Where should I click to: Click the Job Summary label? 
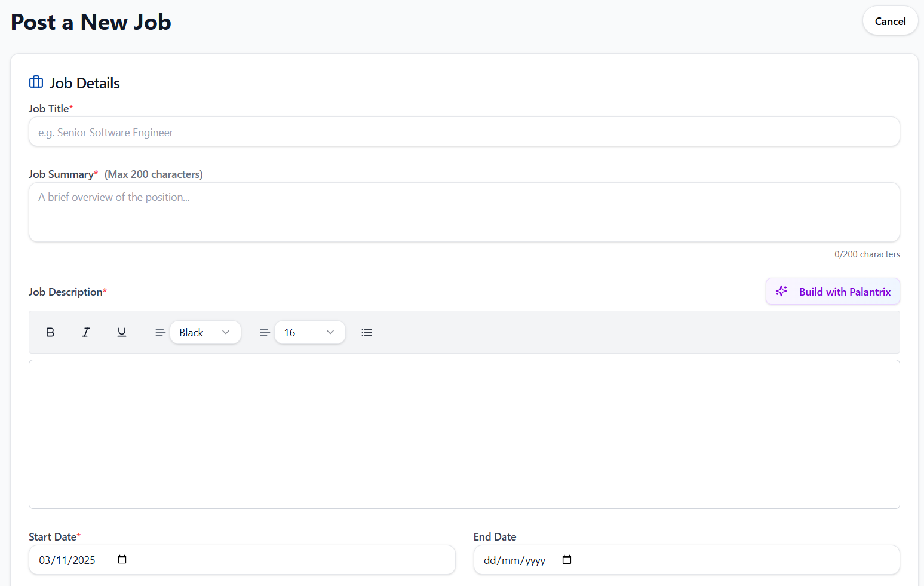point(63,174)
